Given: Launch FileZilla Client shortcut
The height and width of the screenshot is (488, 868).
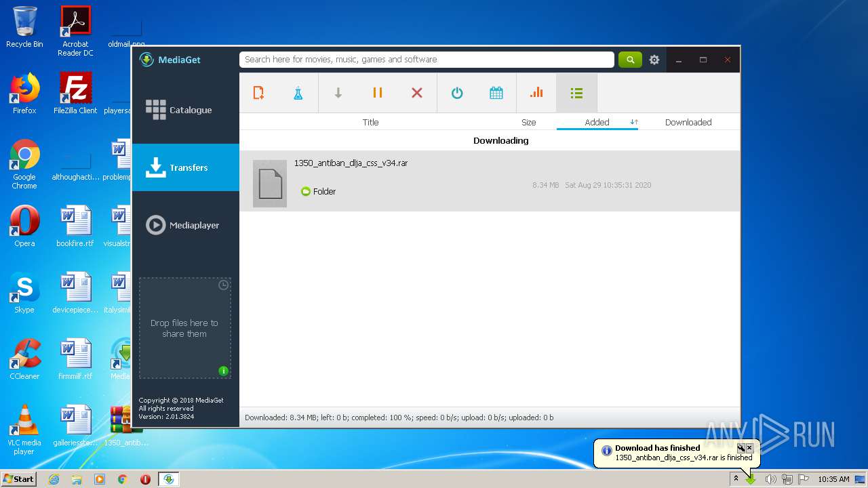Looking at the screenshot, I should (x=75, y=93).
